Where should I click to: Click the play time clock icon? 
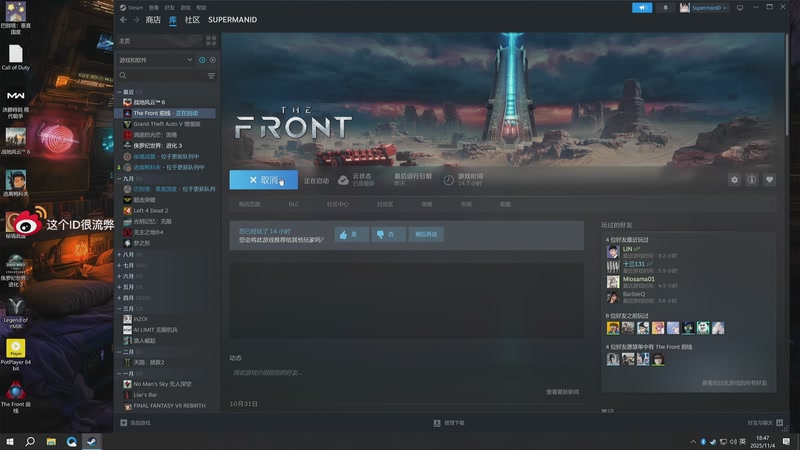pos(448,180)
